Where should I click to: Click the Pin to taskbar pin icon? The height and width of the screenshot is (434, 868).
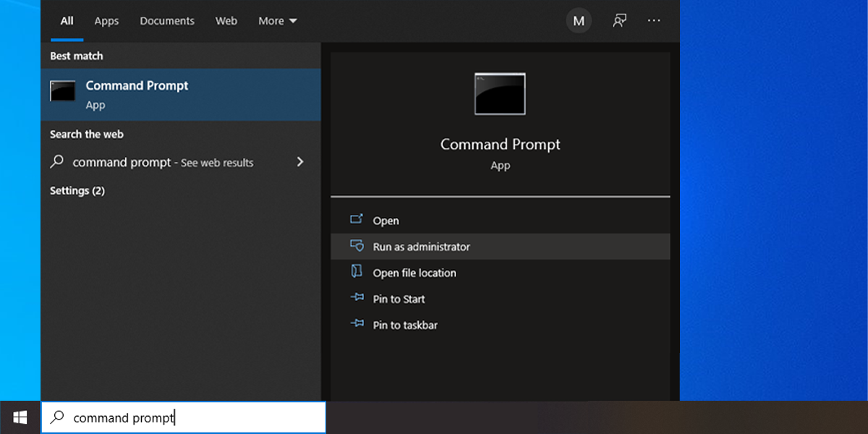click(x=357, y=325)
